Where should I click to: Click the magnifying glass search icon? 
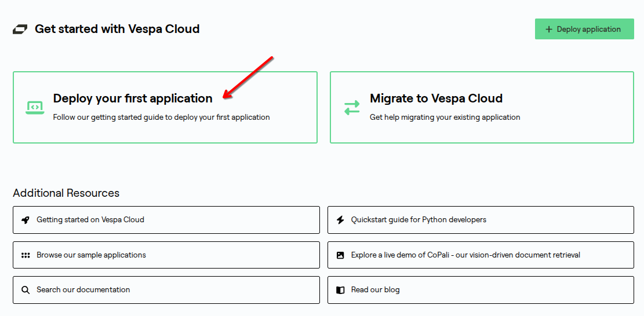pyautogui.click(x=25, y=290)
